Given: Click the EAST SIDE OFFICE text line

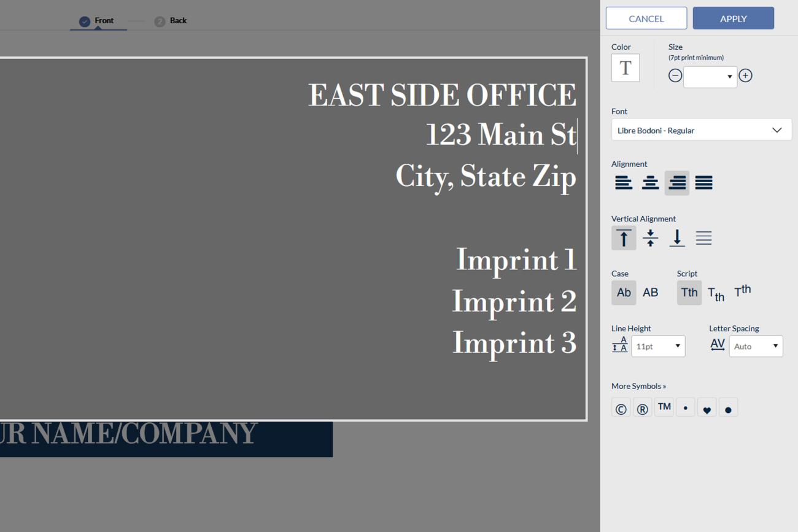Looking at the screenshot, I should coord(442,96).
